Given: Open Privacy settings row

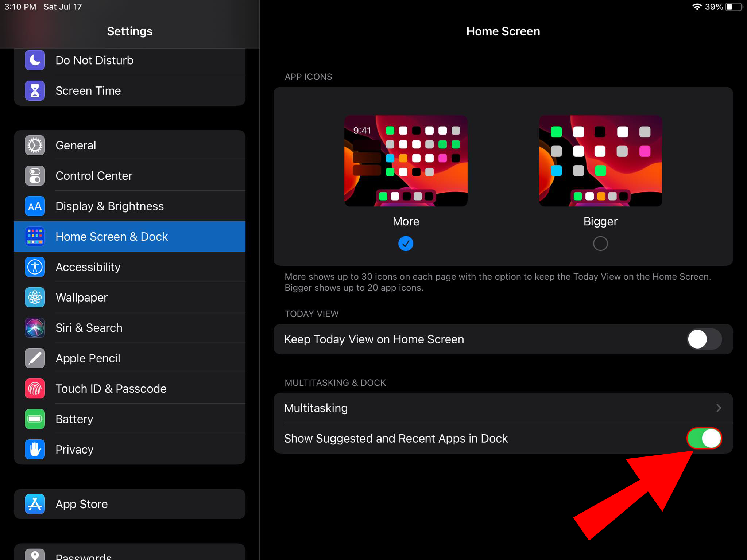Looking at the screenshot, I should tap(74, 450).
